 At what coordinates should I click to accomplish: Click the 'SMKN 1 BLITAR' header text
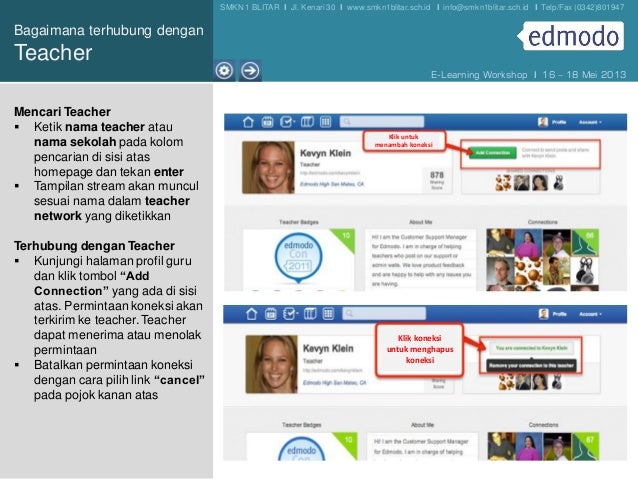click(250, 7)
